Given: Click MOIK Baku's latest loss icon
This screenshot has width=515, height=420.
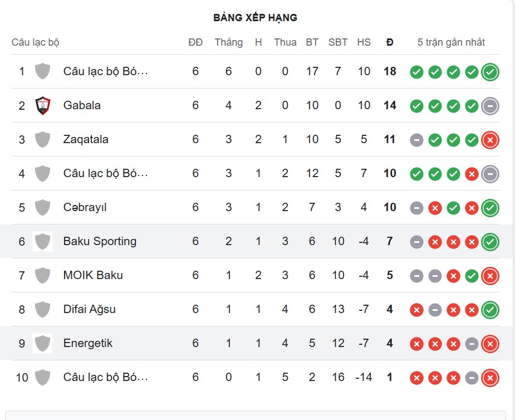Looking at the screenshot, I should coord(490,276).
